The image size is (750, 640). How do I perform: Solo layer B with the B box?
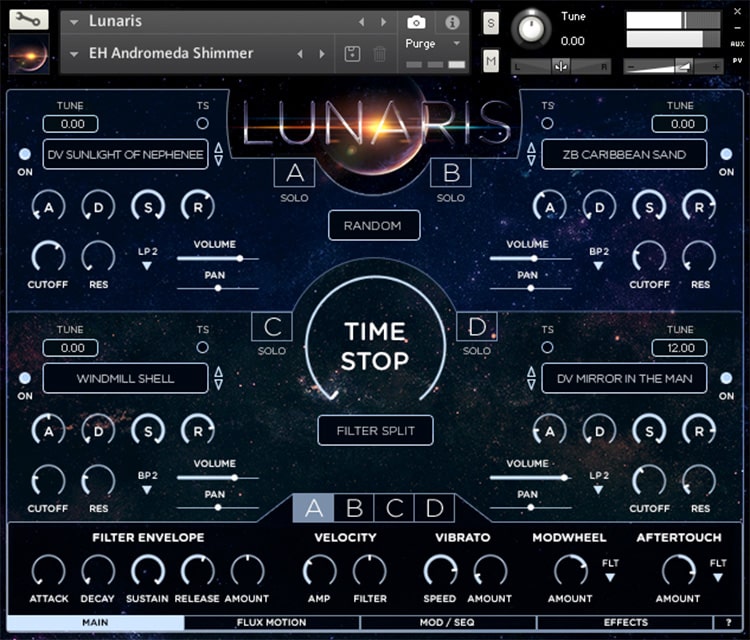pos(451,173)
